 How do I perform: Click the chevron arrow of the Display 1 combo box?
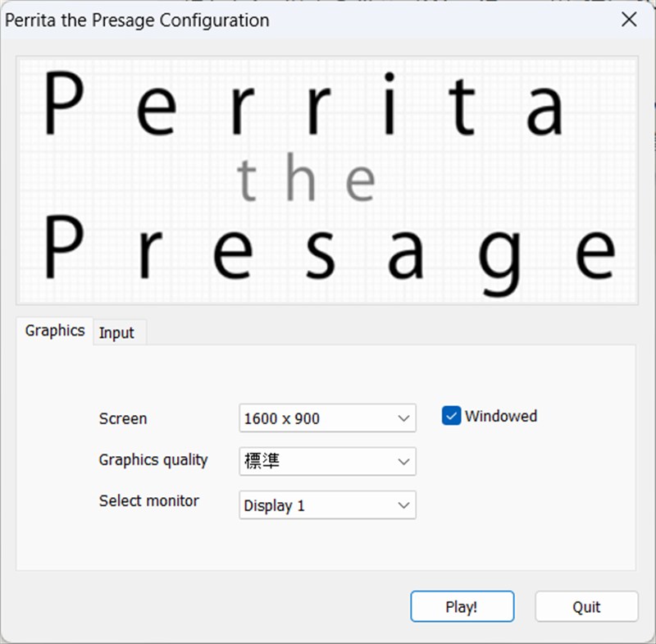pos(403,505)
